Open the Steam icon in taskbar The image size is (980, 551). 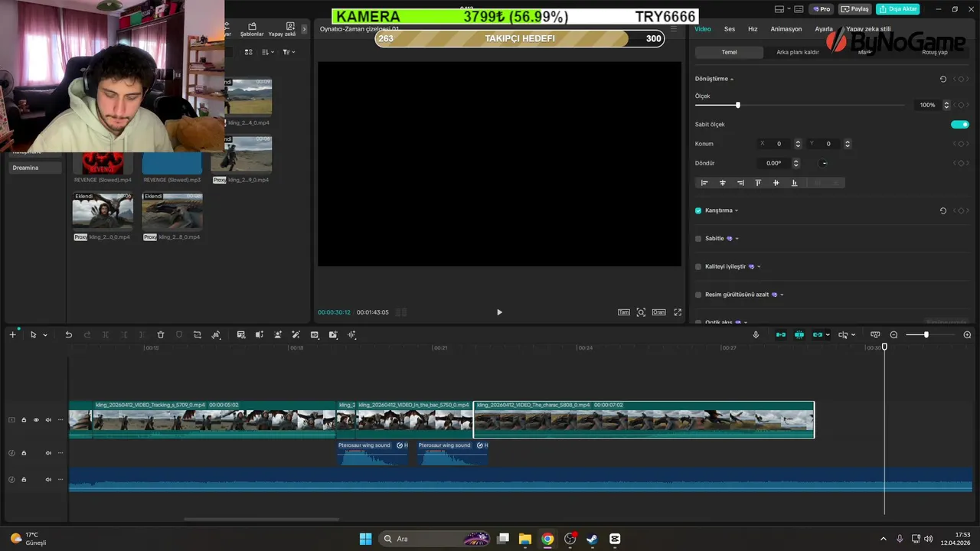[592, 539]
